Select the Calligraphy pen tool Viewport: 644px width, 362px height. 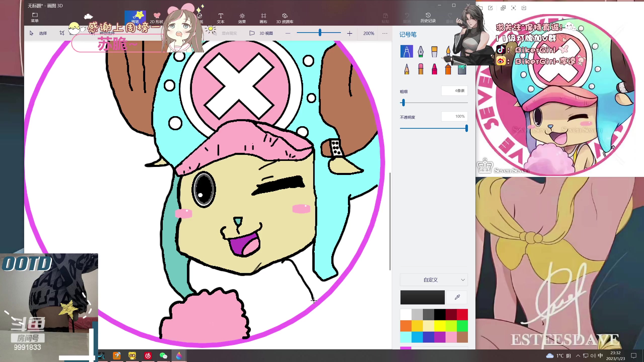pos(421,51)
